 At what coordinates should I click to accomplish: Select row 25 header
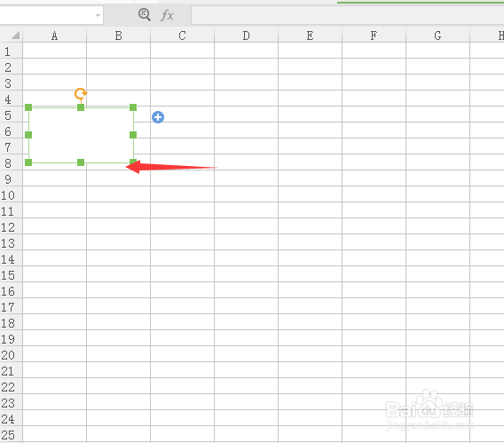point(11,434)
